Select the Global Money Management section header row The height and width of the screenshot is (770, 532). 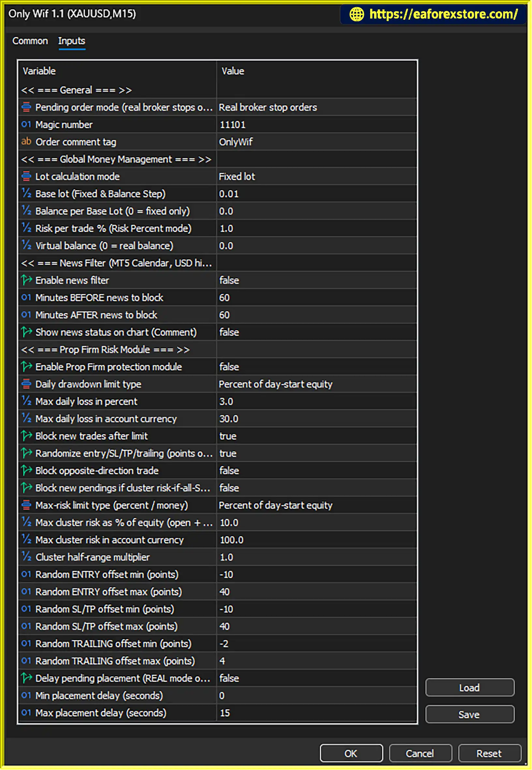click(x=218, y=159)
